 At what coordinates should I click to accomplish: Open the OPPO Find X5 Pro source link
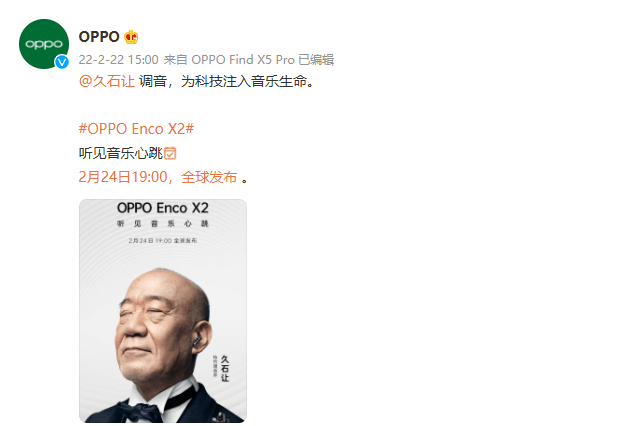point(243,60)
